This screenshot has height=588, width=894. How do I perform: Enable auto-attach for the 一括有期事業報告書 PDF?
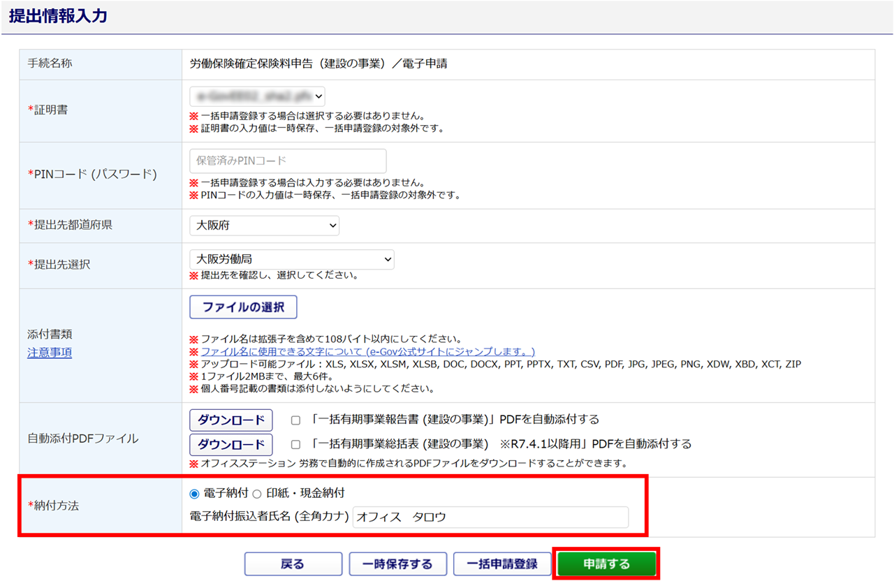296,420
